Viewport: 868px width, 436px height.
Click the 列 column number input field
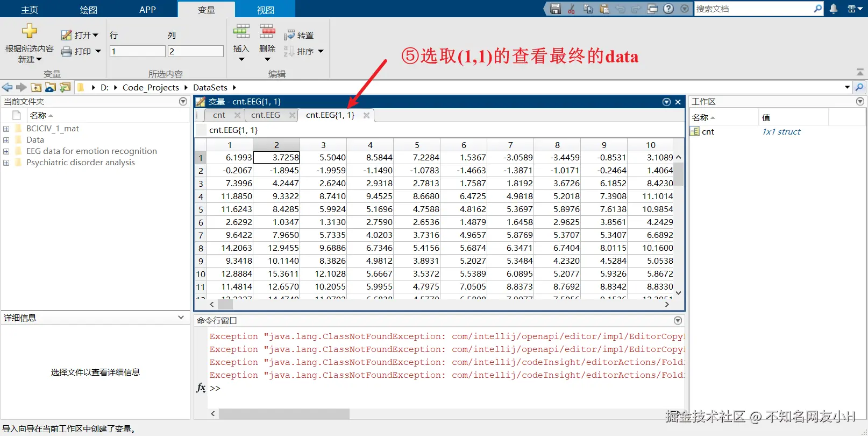pyautogui.click(x=196, y=51)
